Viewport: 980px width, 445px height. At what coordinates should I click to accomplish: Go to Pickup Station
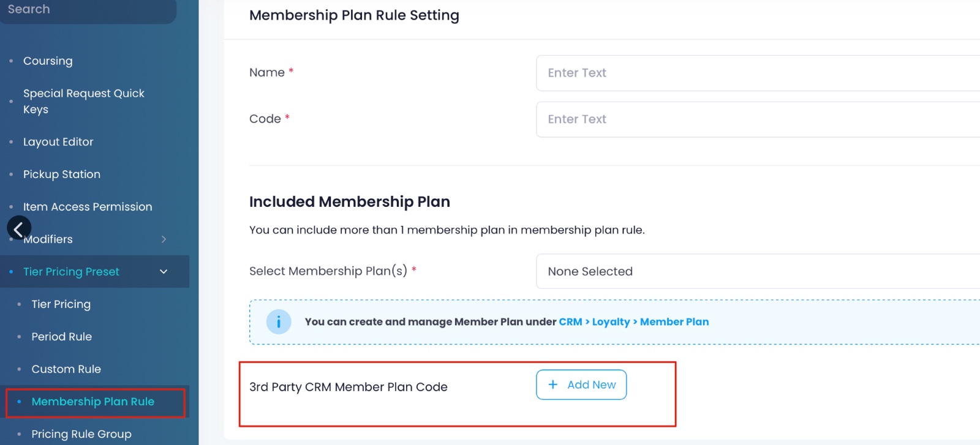tap(62, 174)
